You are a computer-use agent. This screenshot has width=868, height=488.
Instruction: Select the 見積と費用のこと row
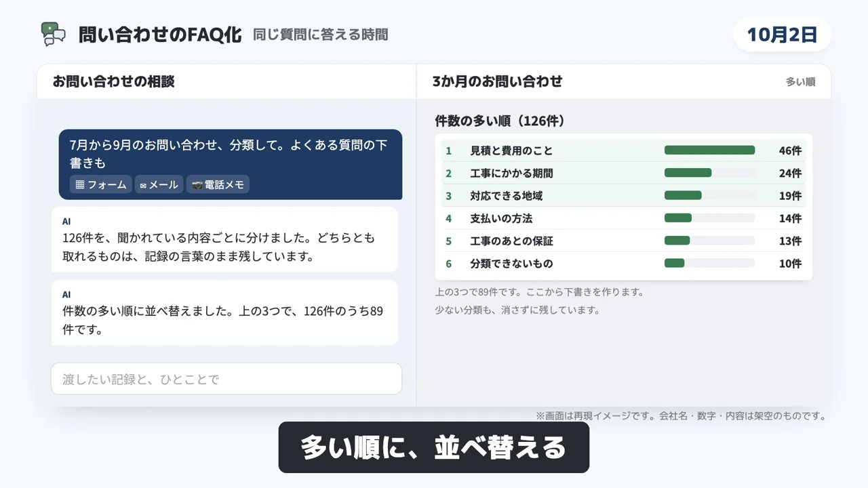(624, 150)
